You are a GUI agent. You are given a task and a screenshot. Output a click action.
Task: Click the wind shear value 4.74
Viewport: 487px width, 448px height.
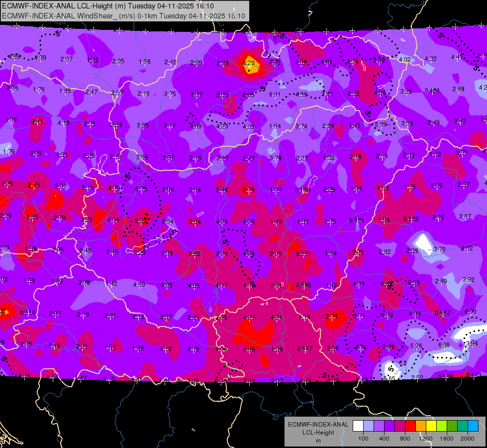point(353,61)
